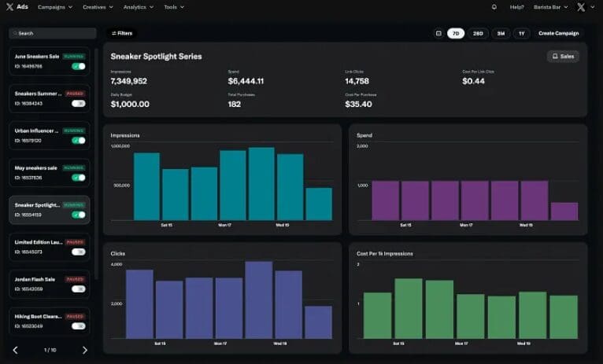Switch to the 1Y time range
Image resolution: width=603 pixels, height=364 pixels.
[522, 33]
